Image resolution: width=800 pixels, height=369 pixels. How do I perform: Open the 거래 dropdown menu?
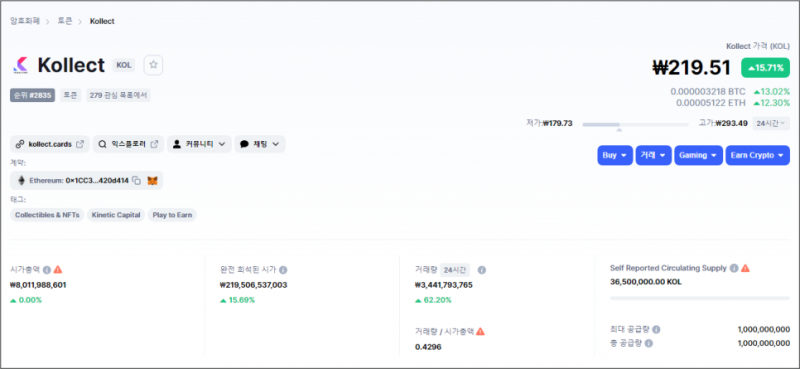(654, 156)
